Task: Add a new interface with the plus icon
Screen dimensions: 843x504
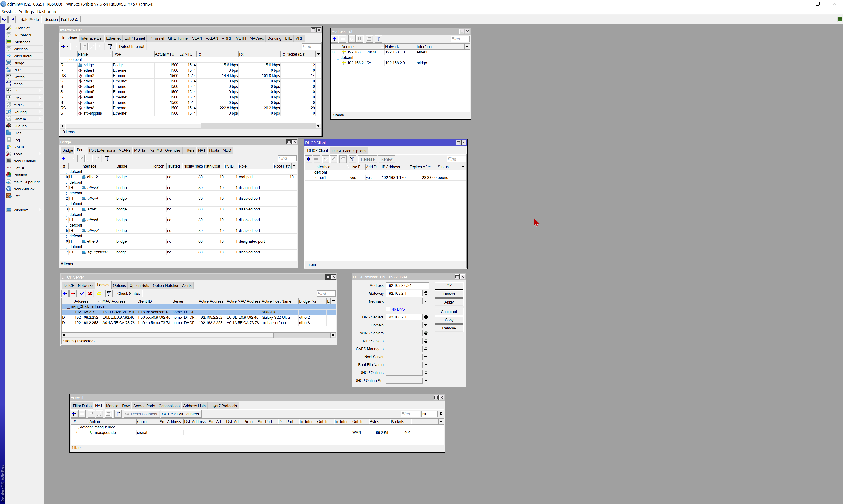Action: tap(63, 46)
